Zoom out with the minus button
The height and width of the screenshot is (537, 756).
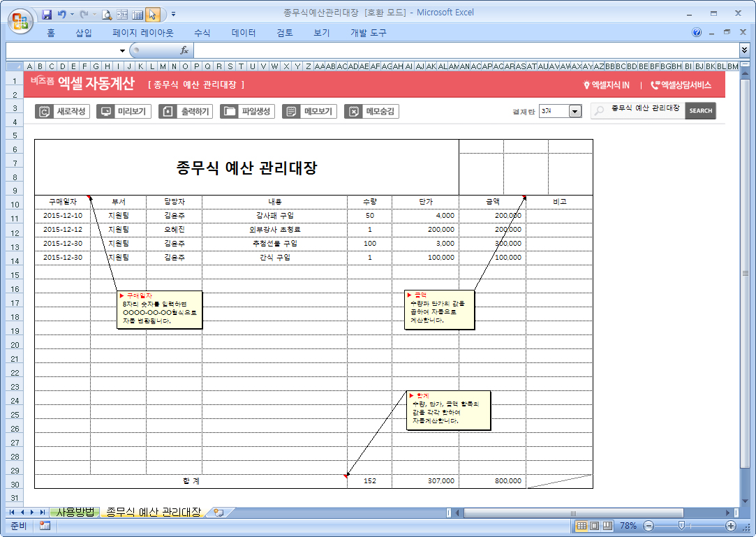649,525
